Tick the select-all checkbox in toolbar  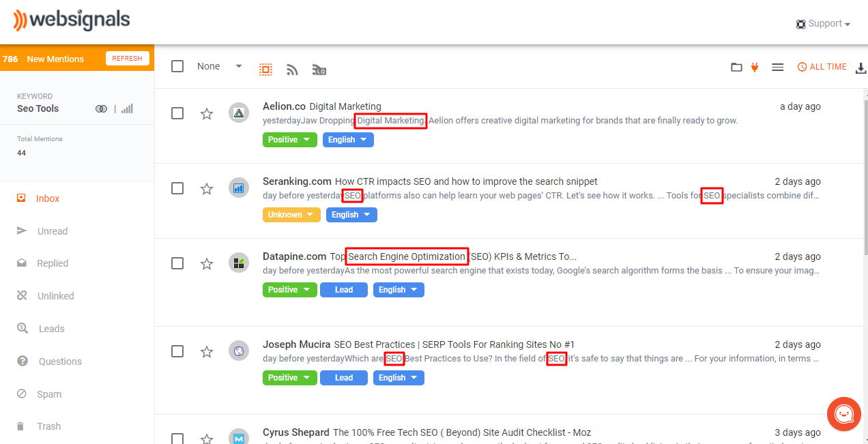coord(177,66)
